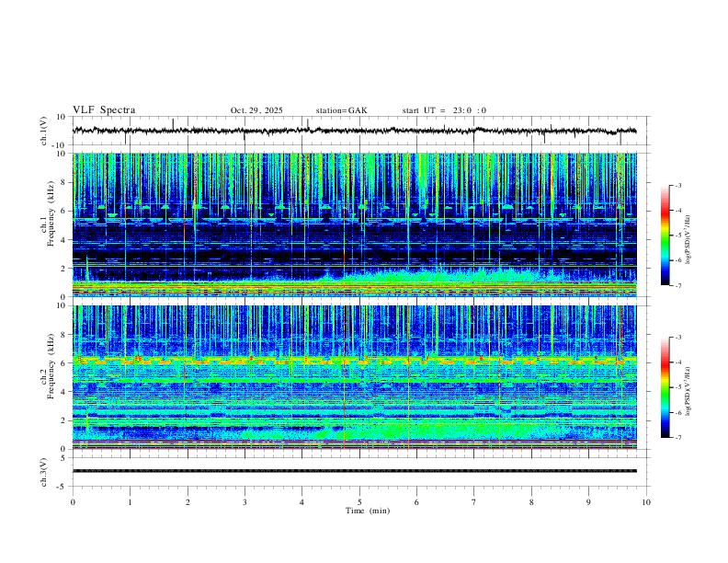The height and width of the screenshot is (563, 728).
Task: Click the ch.2 colorbar log(PSD) label
Action: tap(688, 391)
